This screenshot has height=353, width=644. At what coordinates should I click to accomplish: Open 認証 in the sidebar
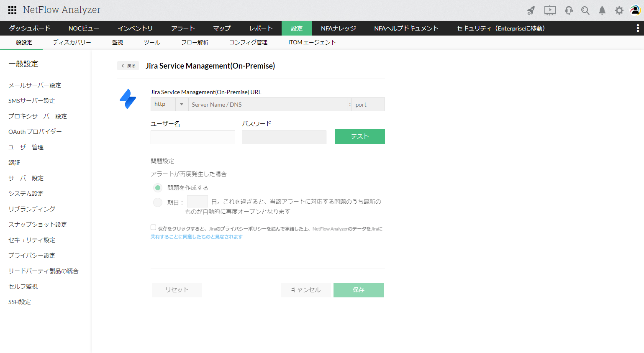14,163
